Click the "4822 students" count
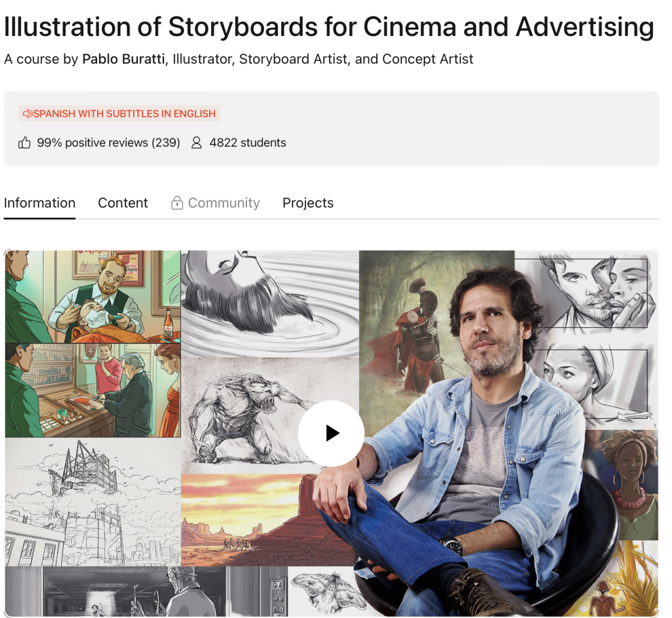The height and width of the screenshot is (618, 672). coord(247,142)
